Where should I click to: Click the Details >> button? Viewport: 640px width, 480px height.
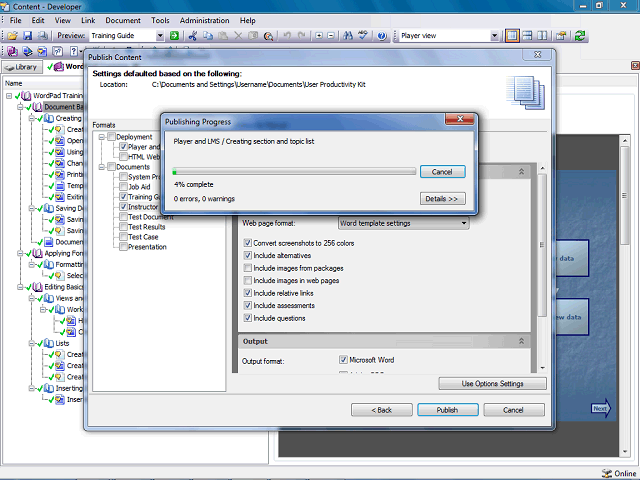[x=442, y=199]
